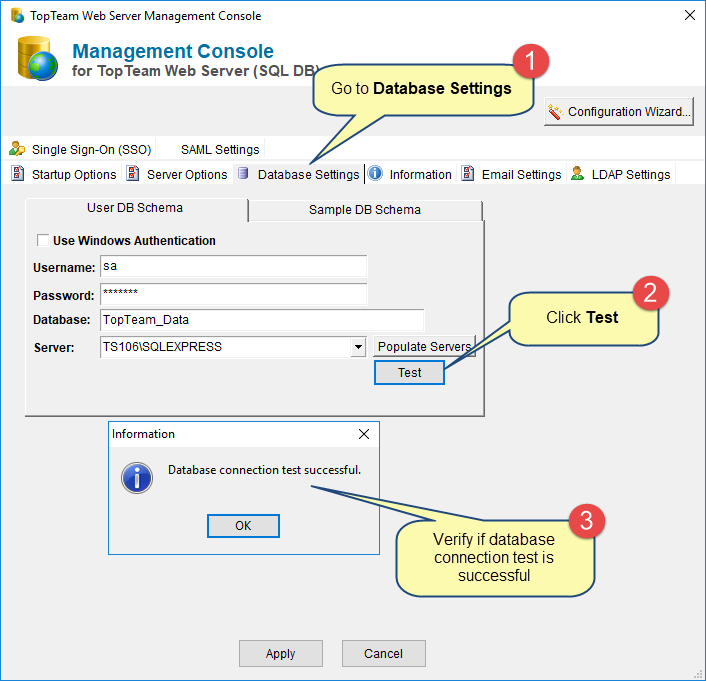Click the 'Database connection test successful.' message

coord(264,470)
